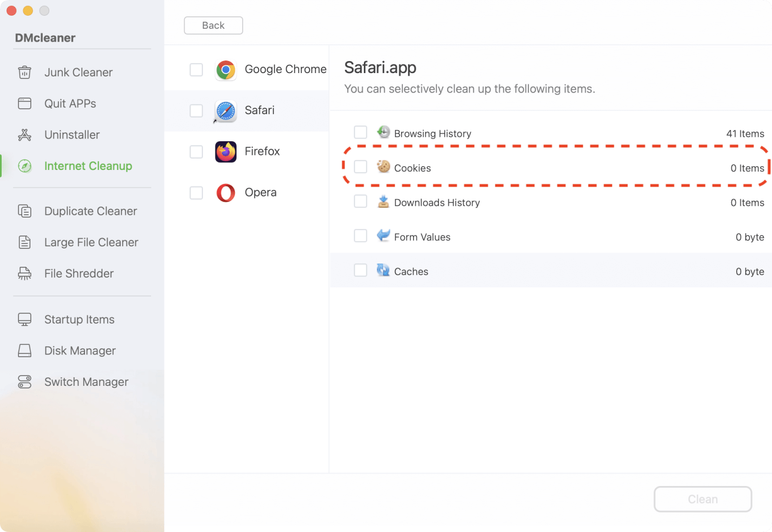This screenshot has height=532, width=772.
Task: Open the Startup Items manager
Action: pyautogui.click(x=79, y=319)
